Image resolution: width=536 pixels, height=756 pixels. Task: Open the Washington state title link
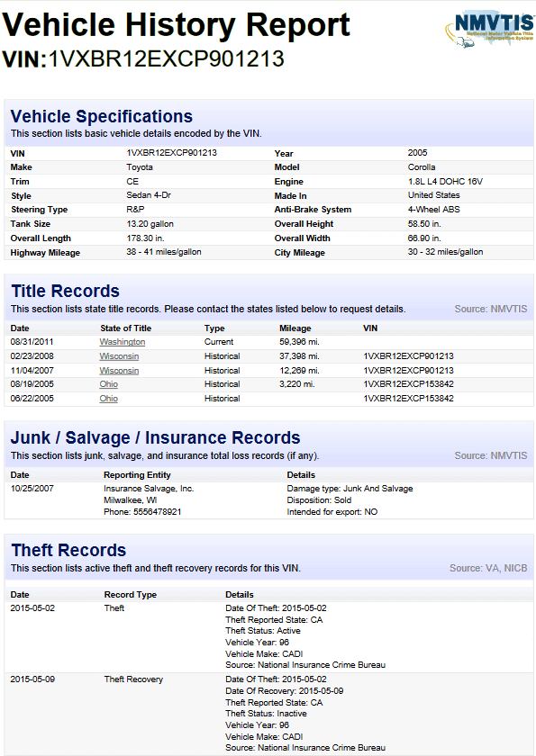(x=122, y=342)
